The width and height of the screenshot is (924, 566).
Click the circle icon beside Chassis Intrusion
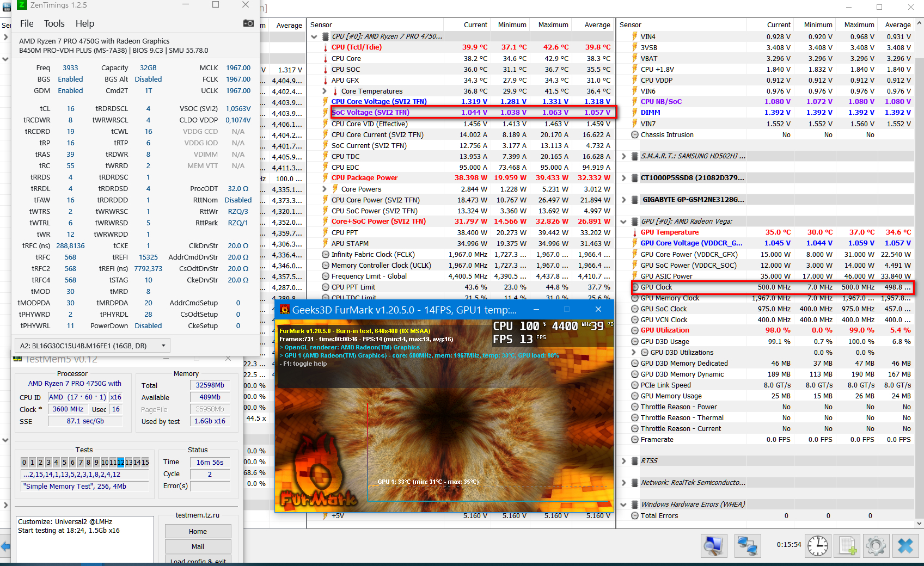635,134
